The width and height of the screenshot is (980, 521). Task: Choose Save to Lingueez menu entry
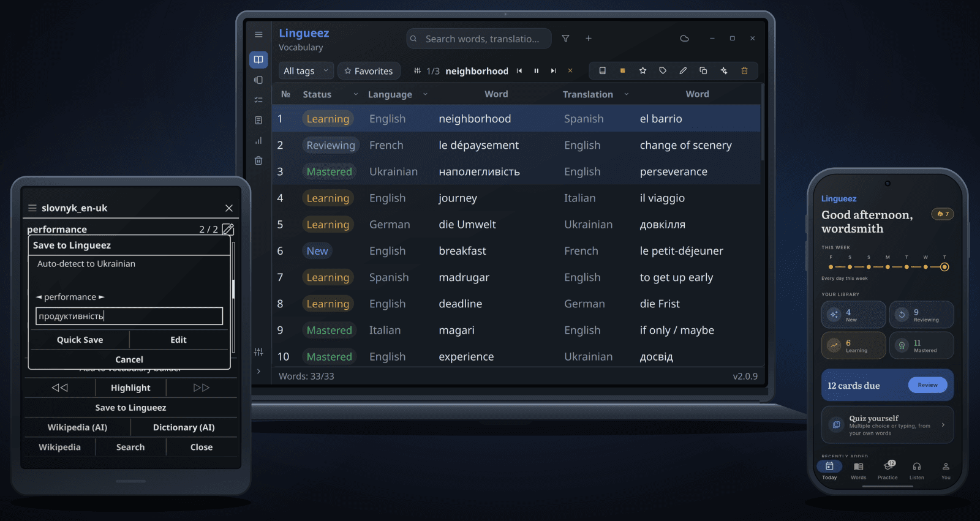coord(130,408)
